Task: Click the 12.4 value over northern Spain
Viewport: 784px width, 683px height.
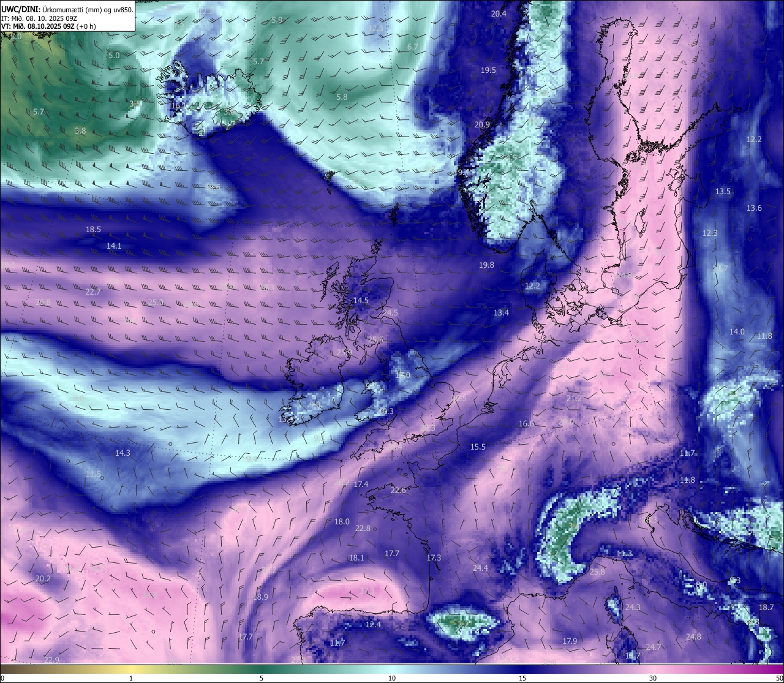Action: click(x=373, y=624)
